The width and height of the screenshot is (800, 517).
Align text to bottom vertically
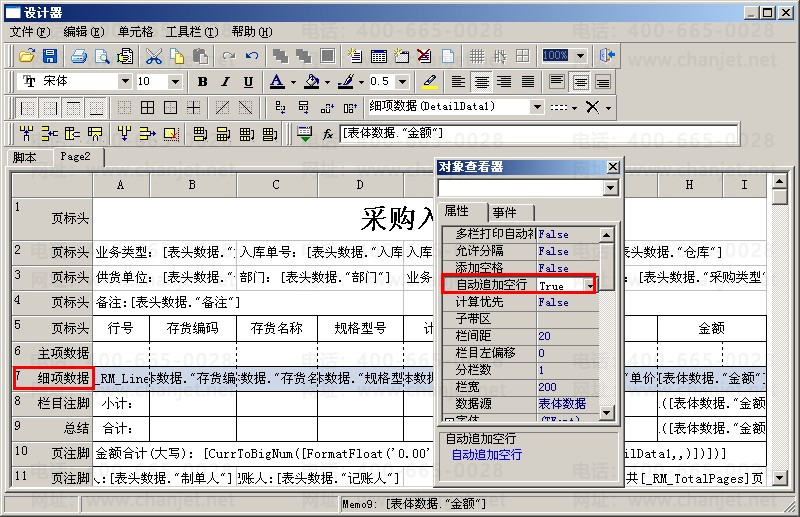pos(603,81)
